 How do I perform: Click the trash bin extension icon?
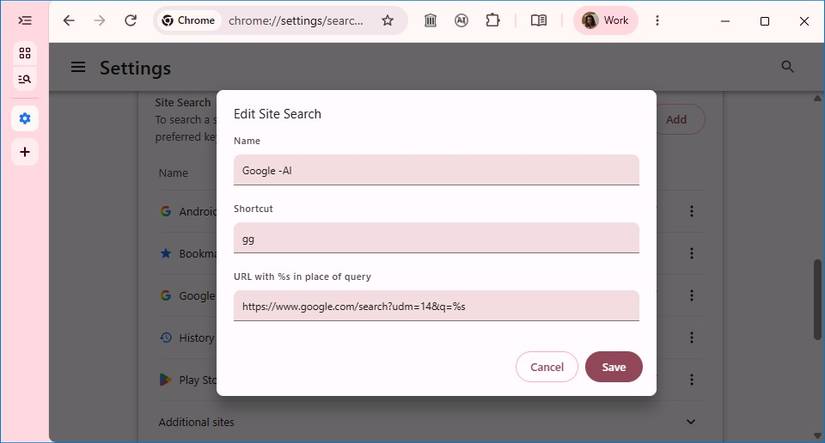click(430, 21)
